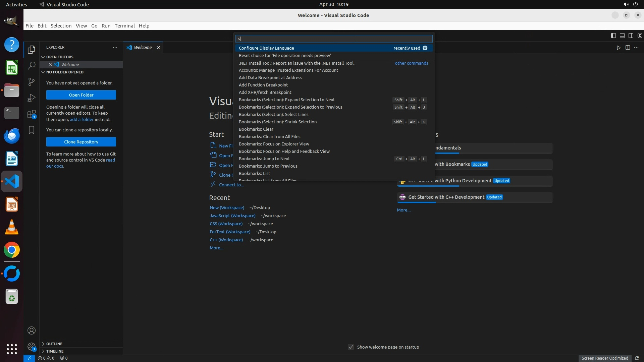
Task: Toggle the panel layout icon
Action: click(x=622, y=36)
